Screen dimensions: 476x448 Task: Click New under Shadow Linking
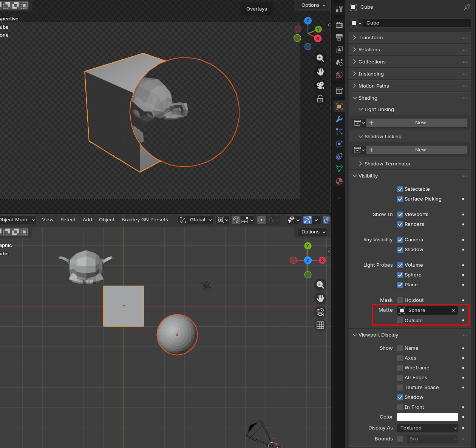(x=417, y=150)
